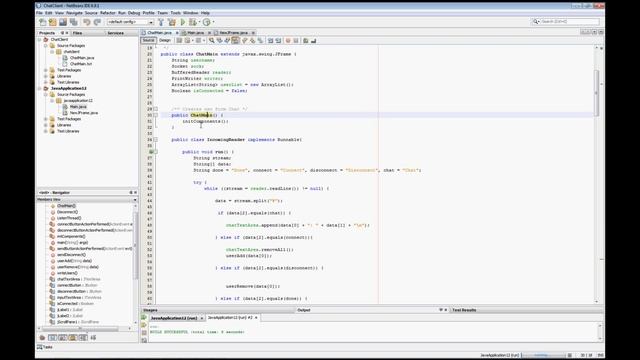
Task: Click Find Next Occurrence editor icon
Action: pos(227,40)
